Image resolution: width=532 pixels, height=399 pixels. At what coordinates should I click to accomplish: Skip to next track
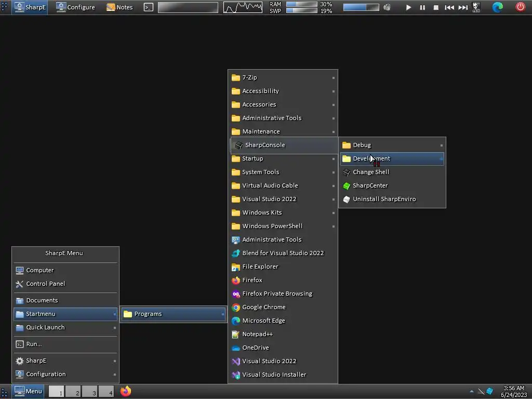(463, 7)
